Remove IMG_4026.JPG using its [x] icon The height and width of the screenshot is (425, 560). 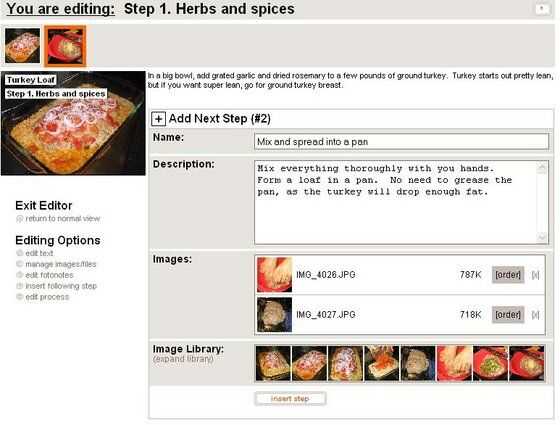coord(535,275)
